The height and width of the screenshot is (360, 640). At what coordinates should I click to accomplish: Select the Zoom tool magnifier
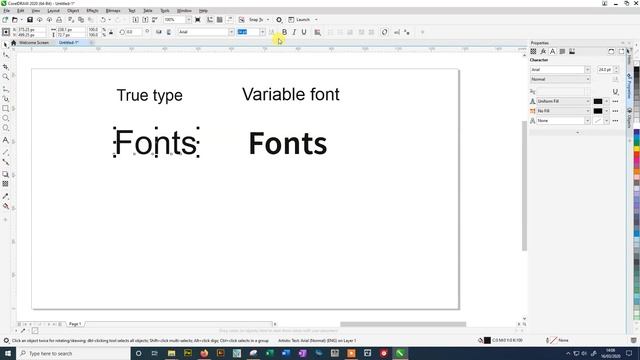[5, 77]
